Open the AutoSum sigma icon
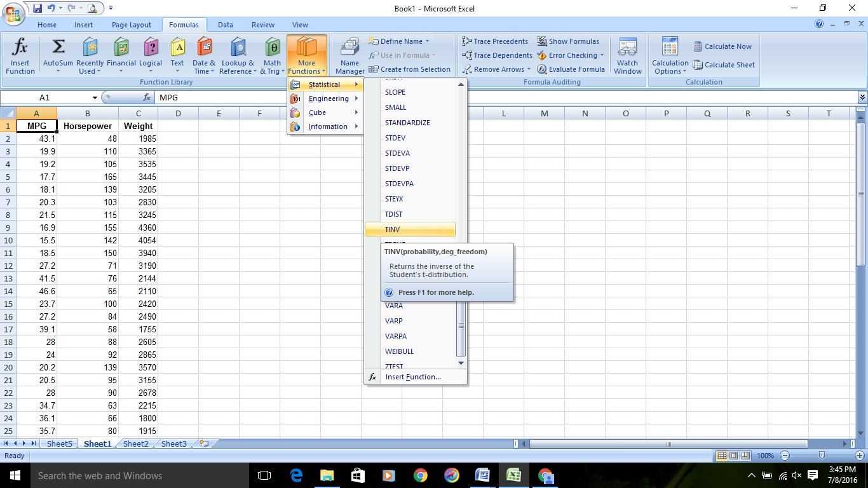Viewport: 868px width, 488px height. point(58,48)
